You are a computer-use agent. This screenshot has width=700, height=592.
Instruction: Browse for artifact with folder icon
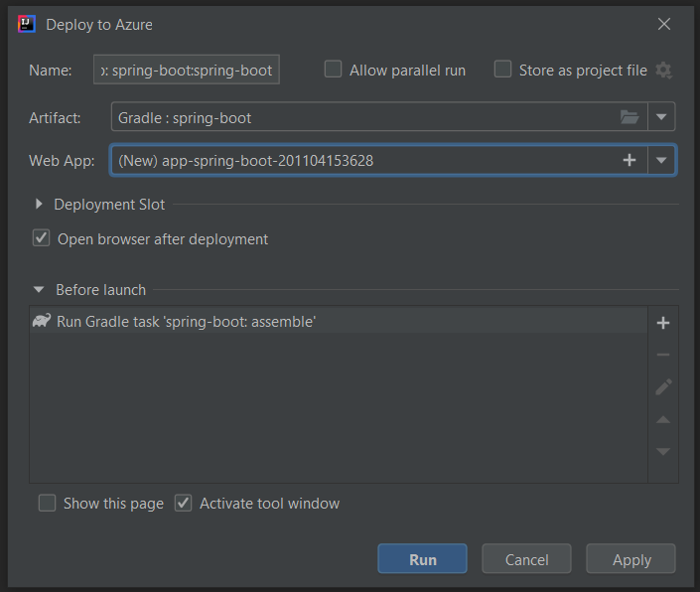pyautogui.click(x=630, y=117)
